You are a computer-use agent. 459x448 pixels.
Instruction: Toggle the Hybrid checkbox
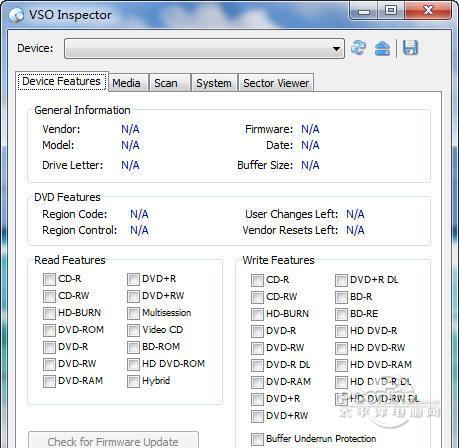[133, 381]
